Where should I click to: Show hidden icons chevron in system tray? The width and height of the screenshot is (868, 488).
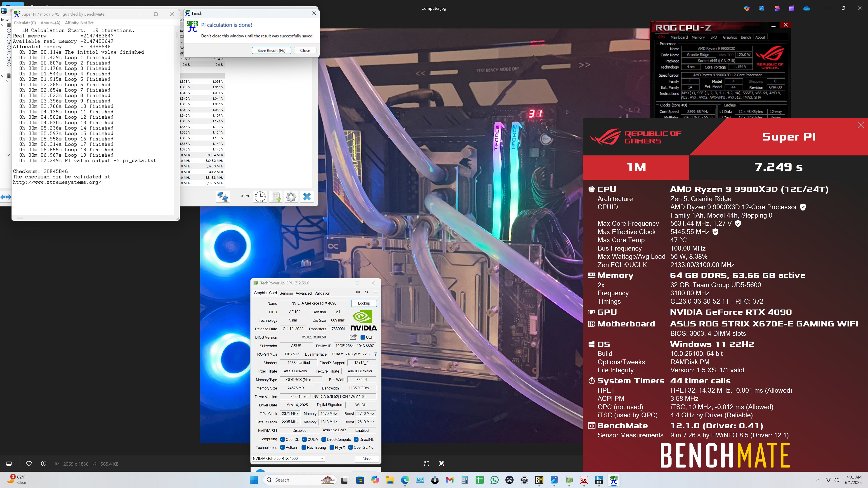[x=817, y=480]
